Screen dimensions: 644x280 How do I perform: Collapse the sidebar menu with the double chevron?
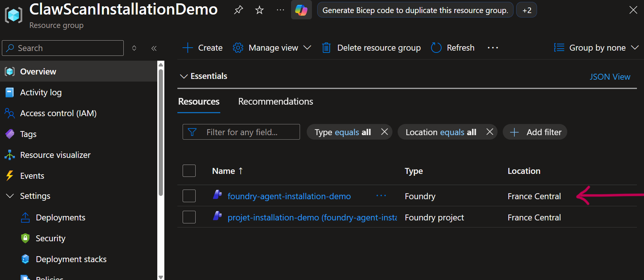(154, 48)
